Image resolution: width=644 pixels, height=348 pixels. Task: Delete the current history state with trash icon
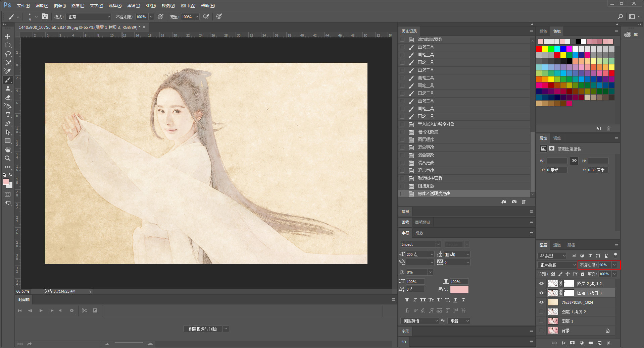pyautogui.click(x=524, y=202)
